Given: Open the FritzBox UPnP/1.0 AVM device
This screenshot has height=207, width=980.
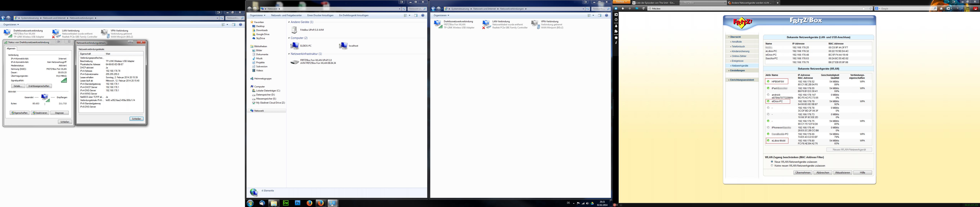Looking at the screenshot, I should 294,30.
